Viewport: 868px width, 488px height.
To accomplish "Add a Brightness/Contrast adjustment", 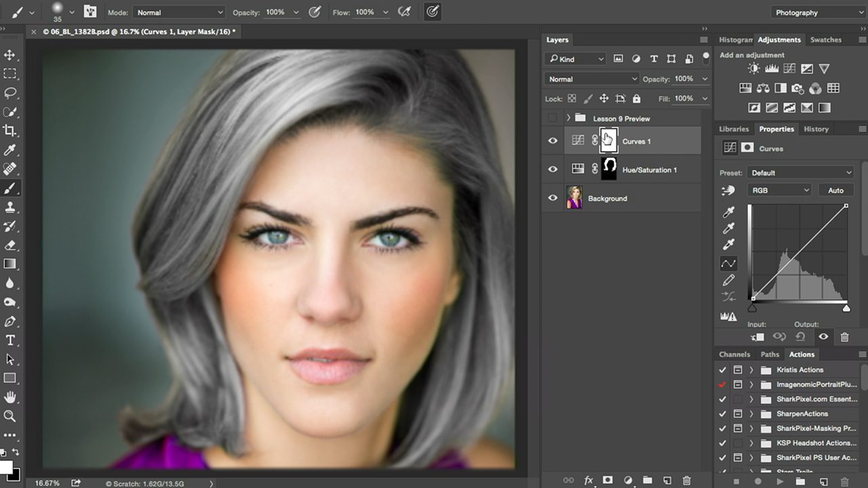I will 754,68.
